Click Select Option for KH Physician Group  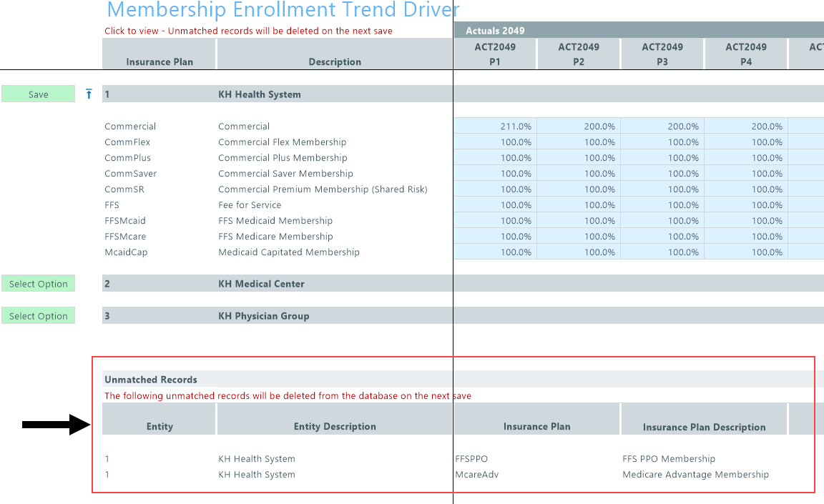click(39, 316)
